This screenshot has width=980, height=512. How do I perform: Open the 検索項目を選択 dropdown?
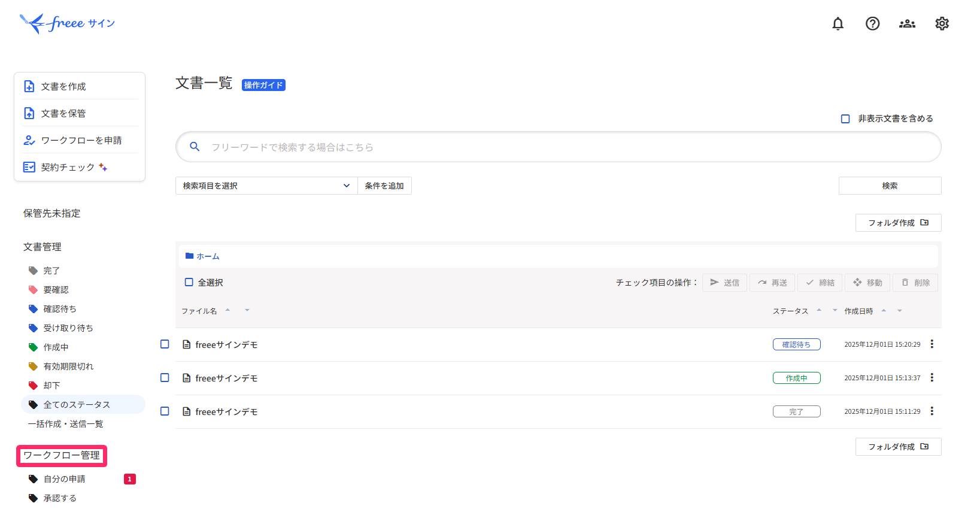(266, 186)
